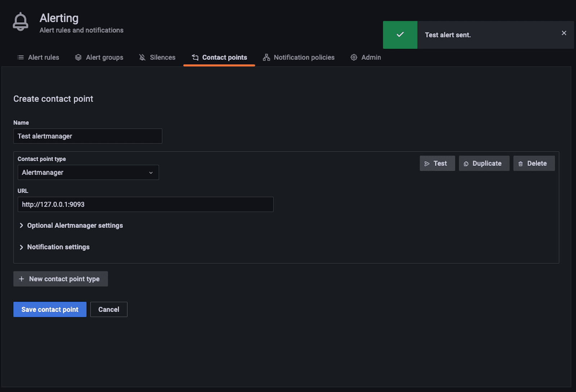Open the Contact point type dropdown
The width and height of the screenshot is (576, 392).
88,172
